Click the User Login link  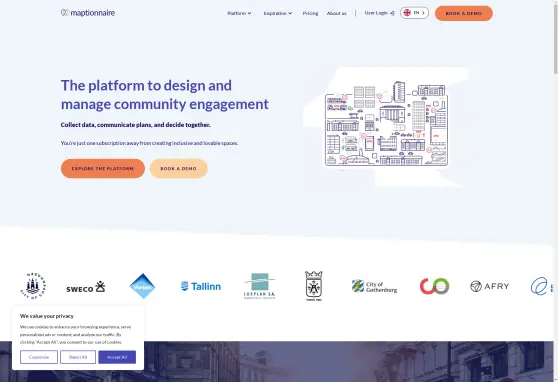[x=379, y=13]
